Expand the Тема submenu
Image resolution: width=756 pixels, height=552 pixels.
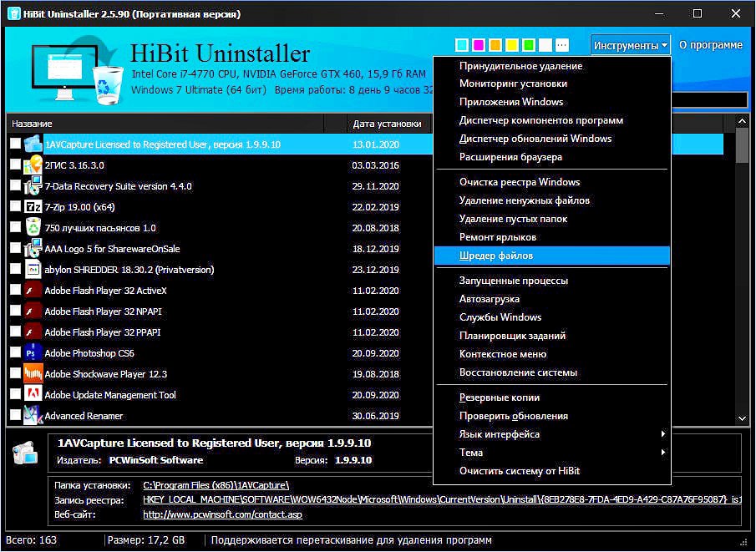tap(552, 453)
